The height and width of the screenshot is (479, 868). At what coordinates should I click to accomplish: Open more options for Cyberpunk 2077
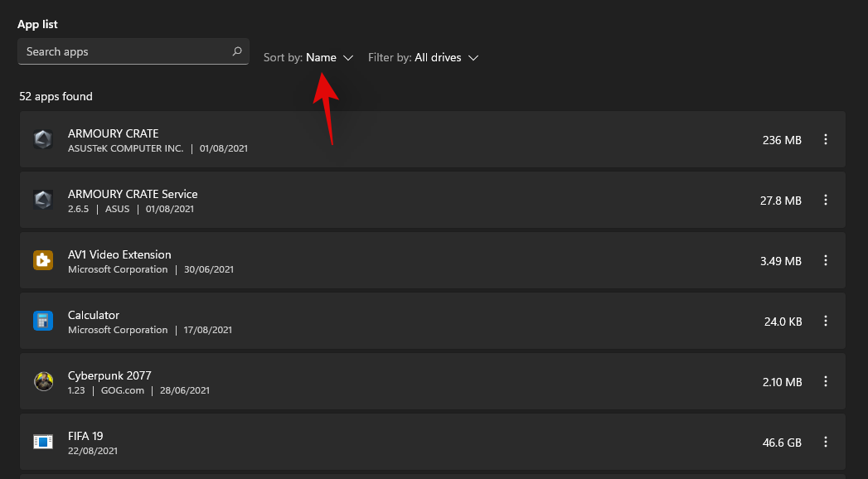point(825,382)
